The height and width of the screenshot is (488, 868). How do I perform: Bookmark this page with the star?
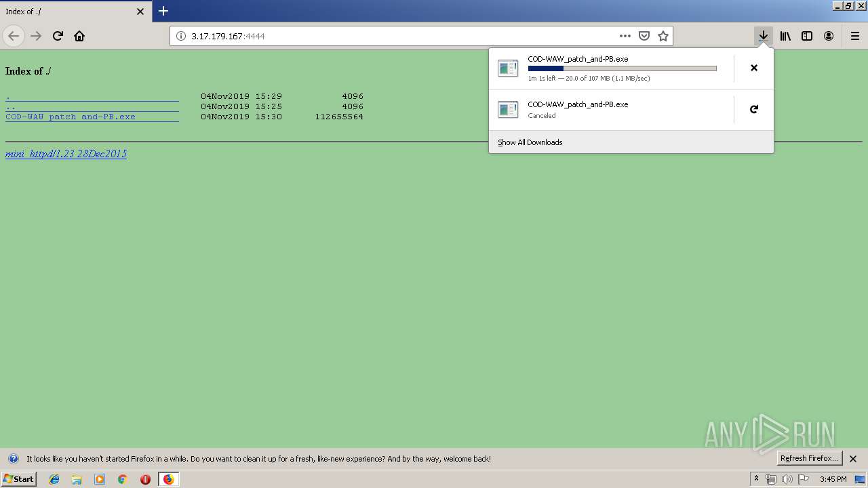(663, 36)
